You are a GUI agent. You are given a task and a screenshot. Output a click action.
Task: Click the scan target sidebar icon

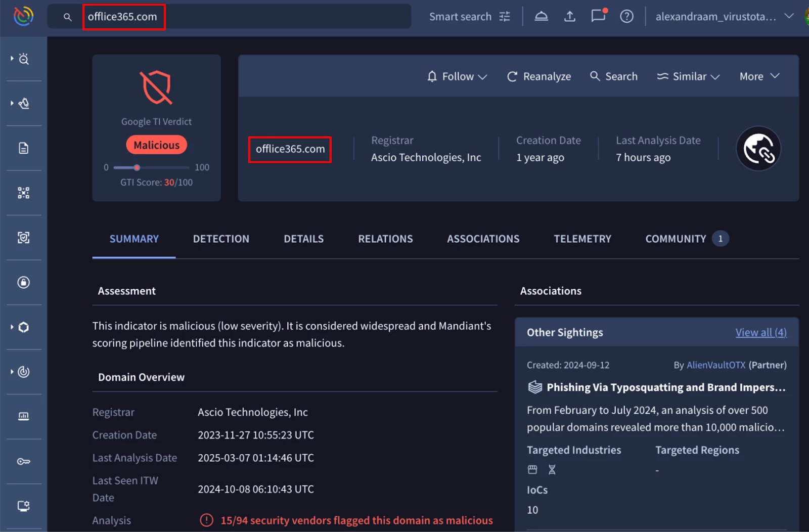pyautogui.click(x=24, y=238)
